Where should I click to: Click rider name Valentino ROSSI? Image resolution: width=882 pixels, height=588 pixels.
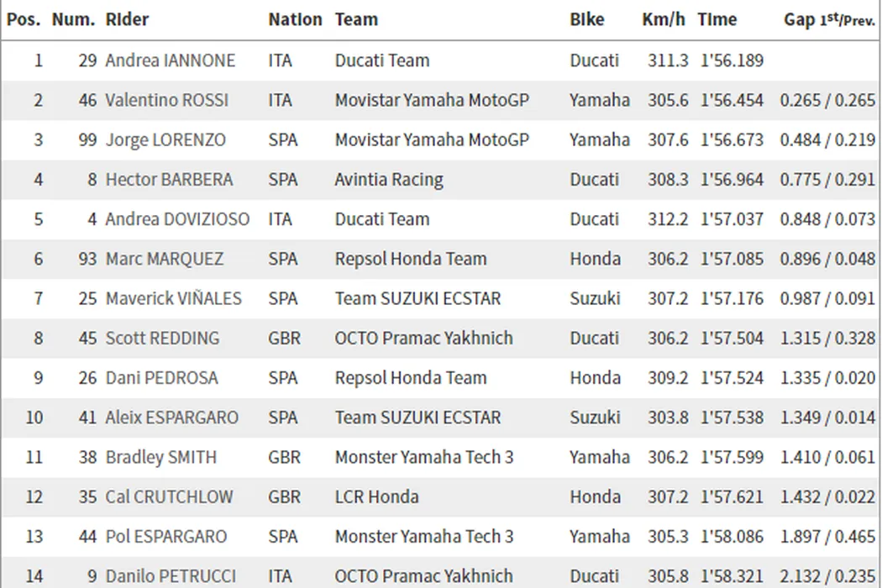165,100
